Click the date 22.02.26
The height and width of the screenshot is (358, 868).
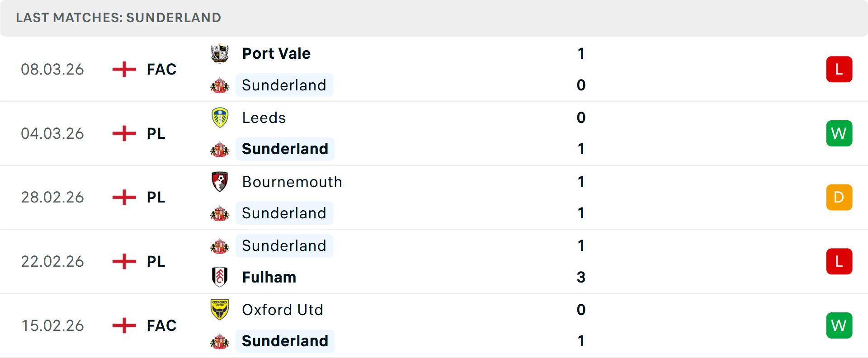click(52, 261)
